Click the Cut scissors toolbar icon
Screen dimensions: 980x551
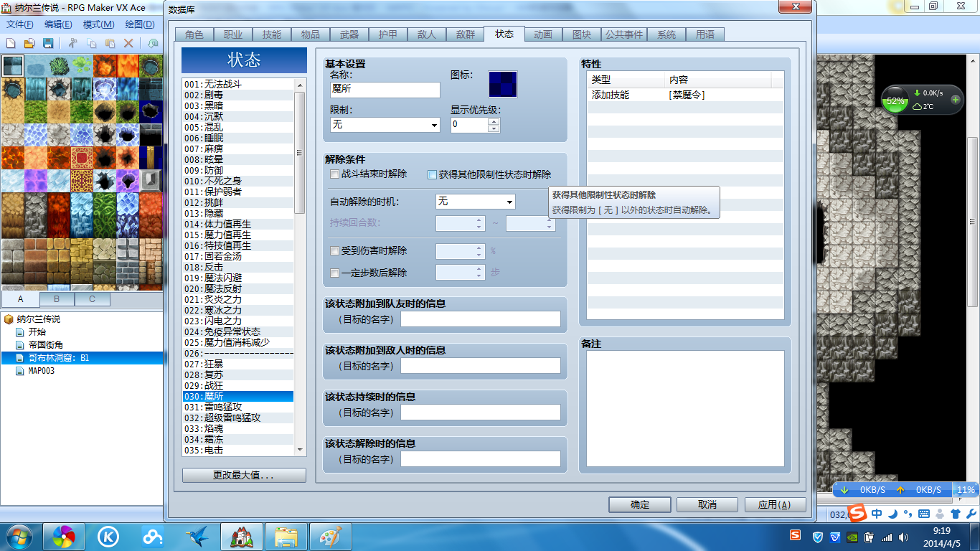[x=73, y=44]
